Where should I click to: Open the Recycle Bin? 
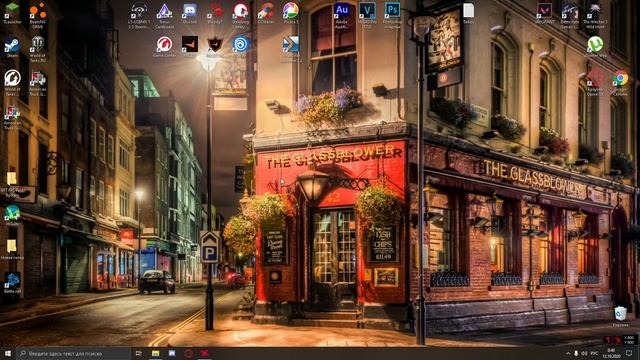[620, 313]
